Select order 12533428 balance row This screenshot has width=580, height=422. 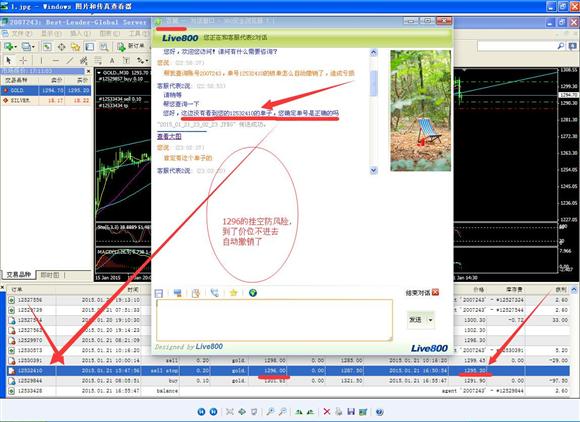click(288, 391)
